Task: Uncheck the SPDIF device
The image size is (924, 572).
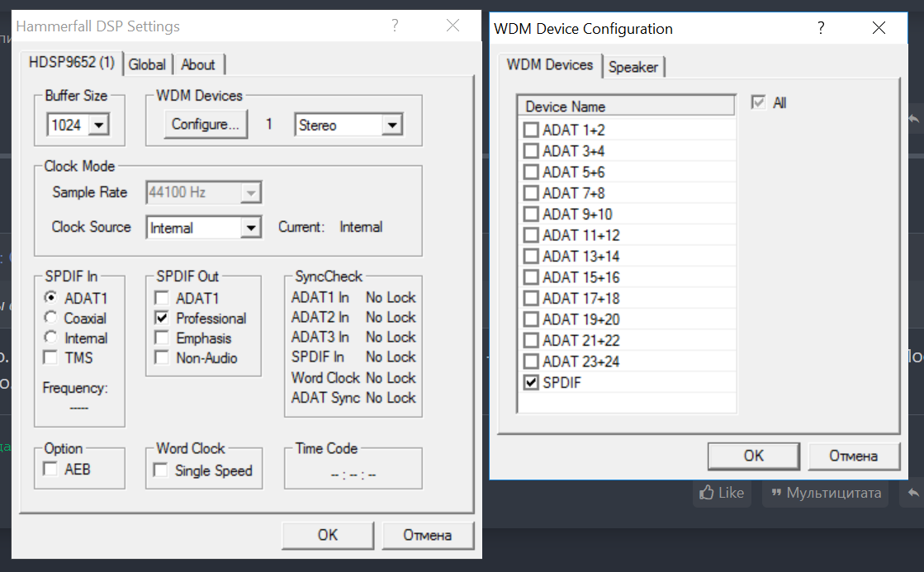Action: point(531,382)
